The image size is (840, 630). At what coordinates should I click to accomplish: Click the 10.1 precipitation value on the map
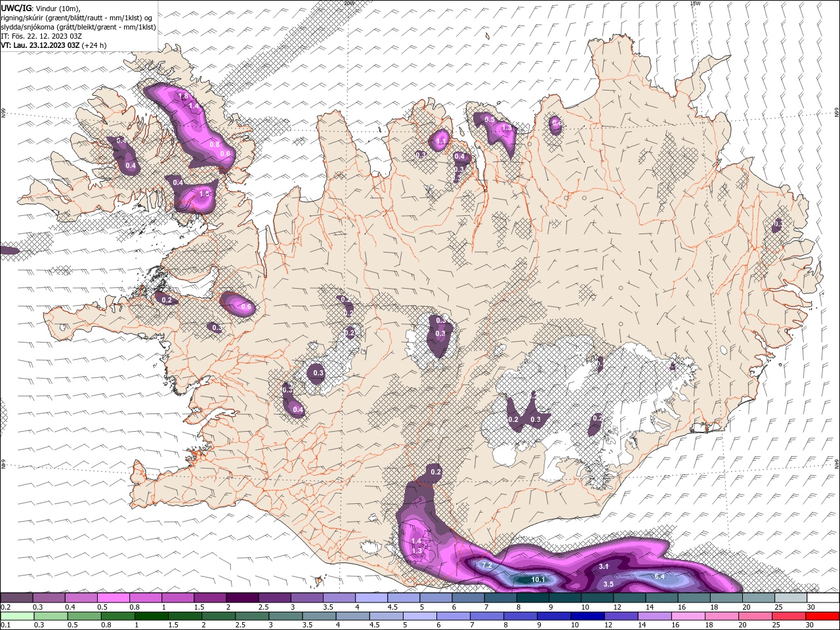point(539,579)
